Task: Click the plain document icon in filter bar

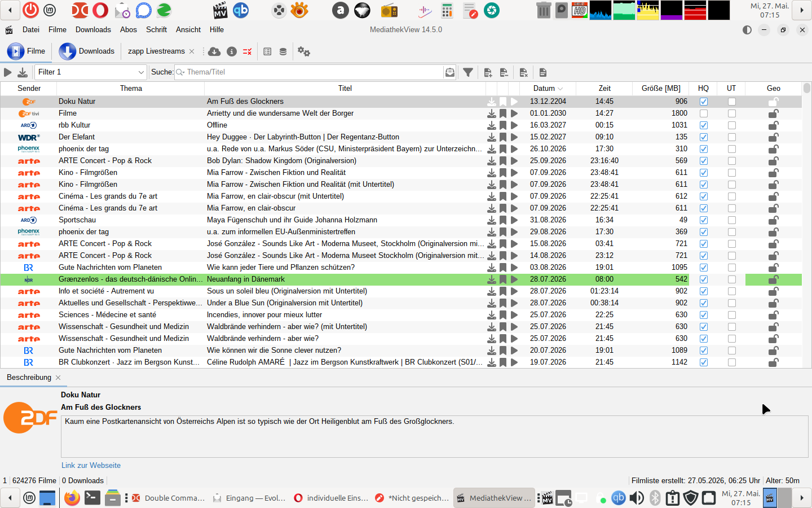Action: click(x=543, y=72)
